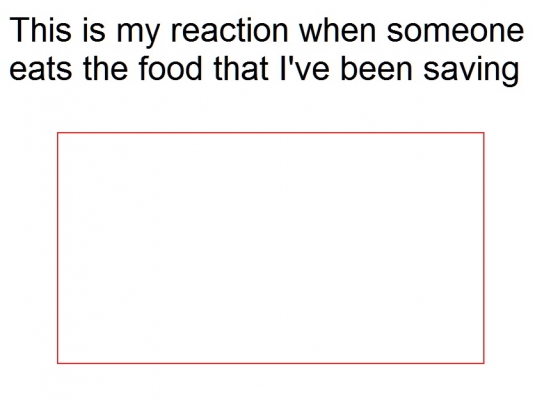Click the word "I've"
The height and width of the screenshot is (400, 535).
pos(304,68)
